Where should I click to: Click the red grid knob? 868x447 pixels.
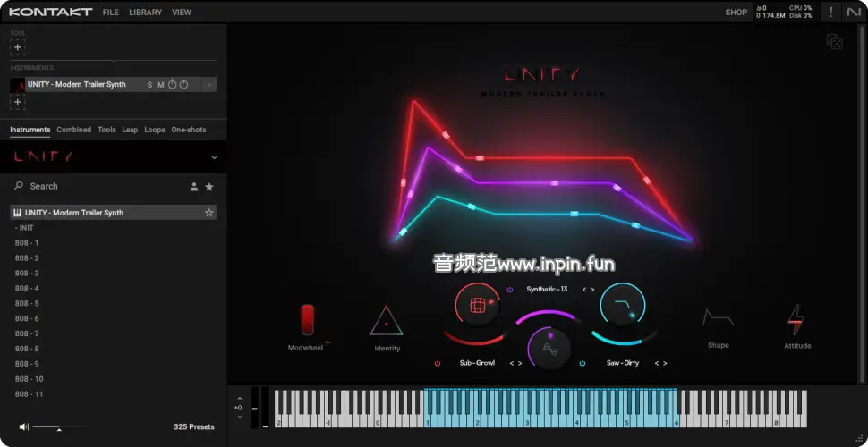[477, 306]
